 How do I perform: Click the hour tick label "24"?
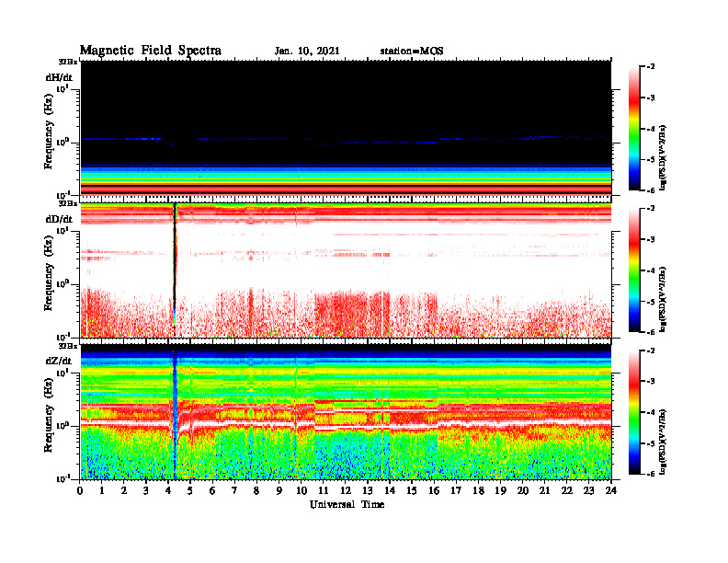point(611,490)
